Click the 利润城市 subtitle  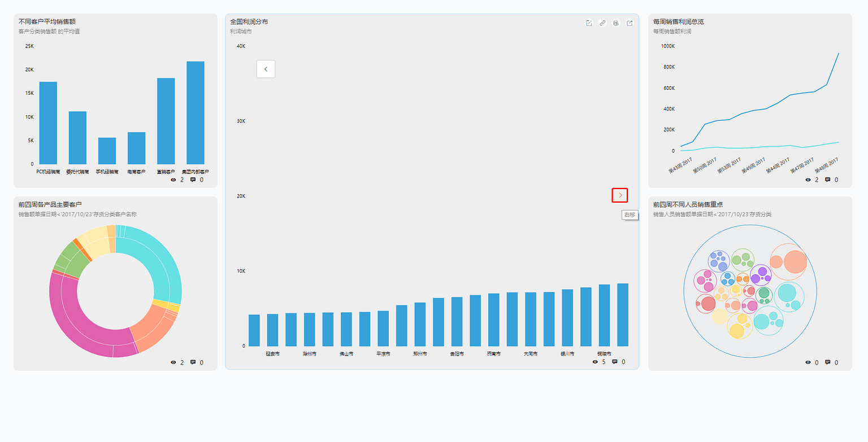tap(241, 32)
